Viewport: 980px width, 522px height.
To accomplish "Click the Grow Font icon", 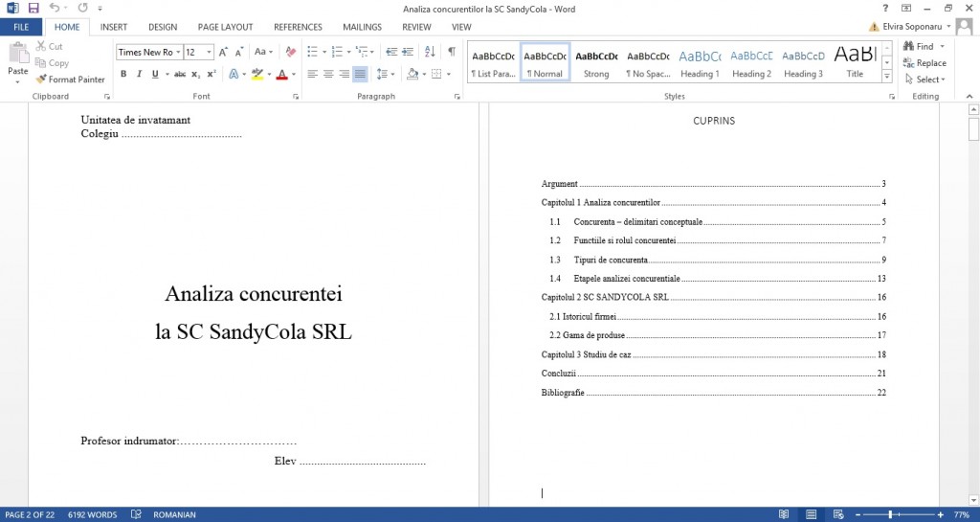I will click(x=223, y=52).
